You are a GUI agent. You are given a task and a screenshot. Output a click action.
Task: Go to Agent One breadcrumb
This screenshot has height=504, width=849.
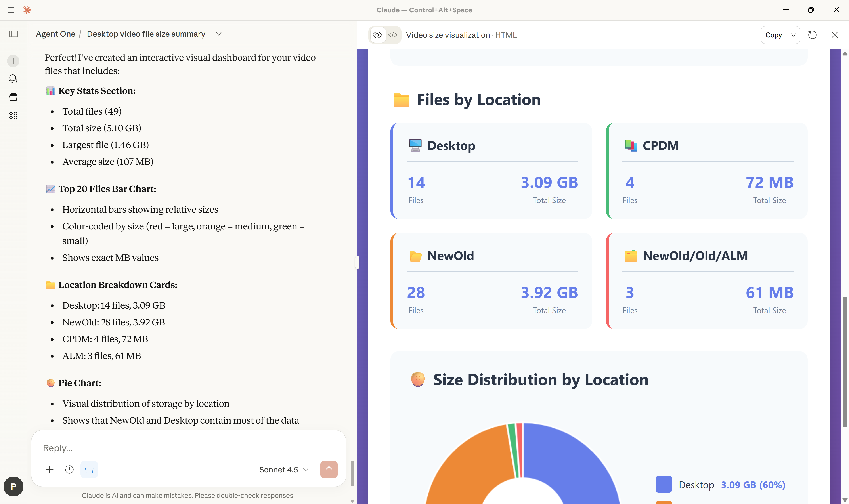(56, 34)
